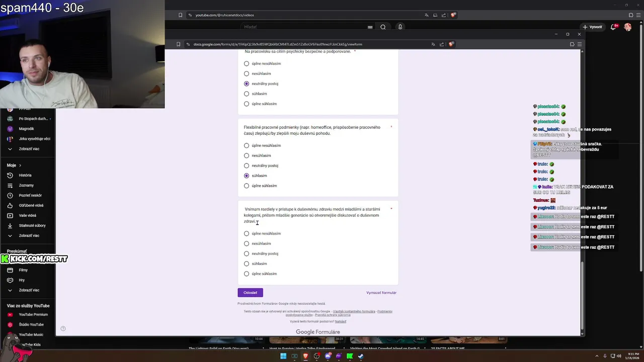Open the Jirka vysvětluje věci subscription

[x=28, y=139]
